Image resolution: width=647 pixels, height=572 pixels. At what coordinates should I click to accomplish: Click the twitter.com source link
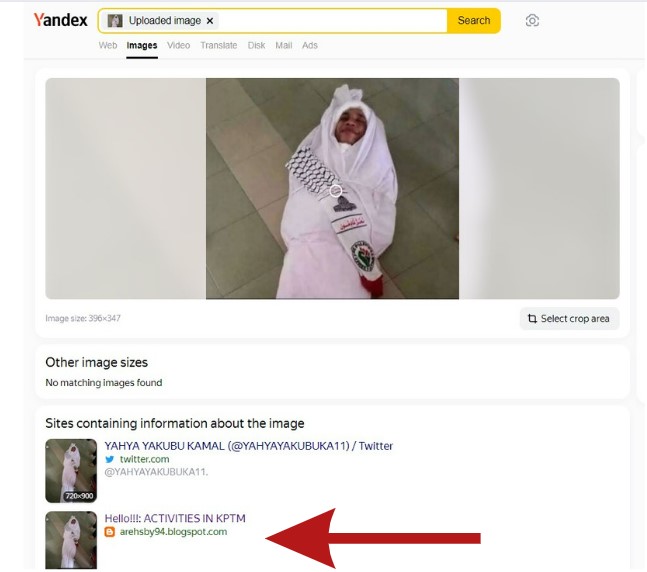pyautogui.click(x=144, y=459)
